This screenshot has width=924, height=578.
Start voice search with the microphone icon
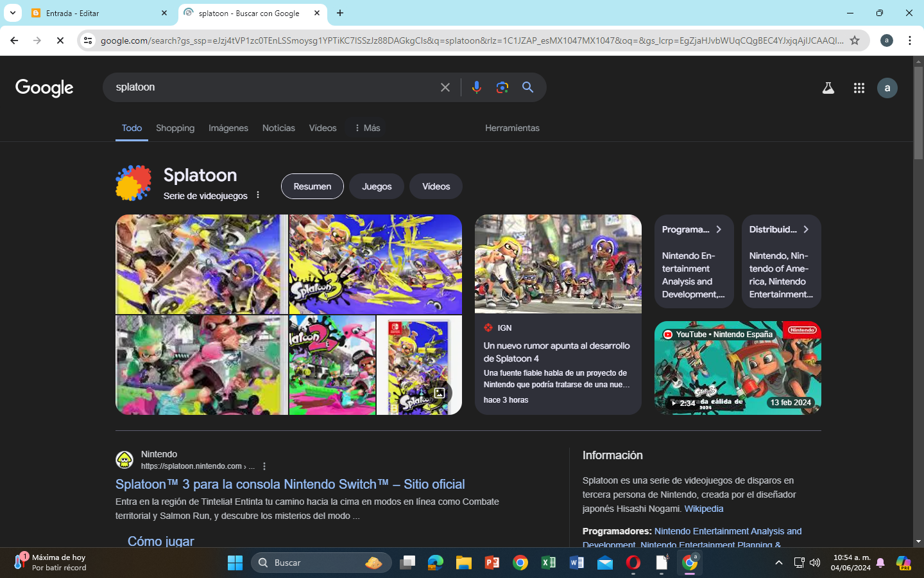(476, 87)
